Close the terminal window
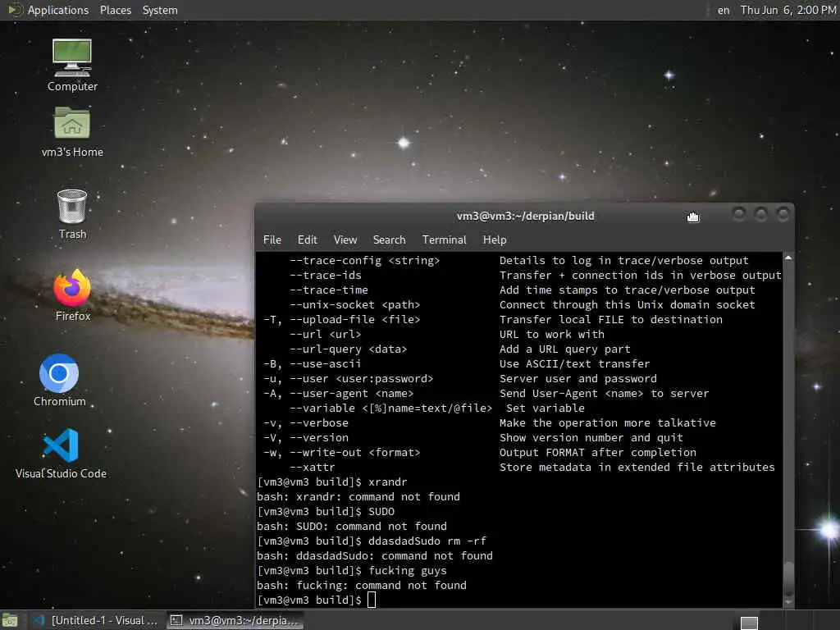The height and width of the screenshot is (630, 840). 783,215
